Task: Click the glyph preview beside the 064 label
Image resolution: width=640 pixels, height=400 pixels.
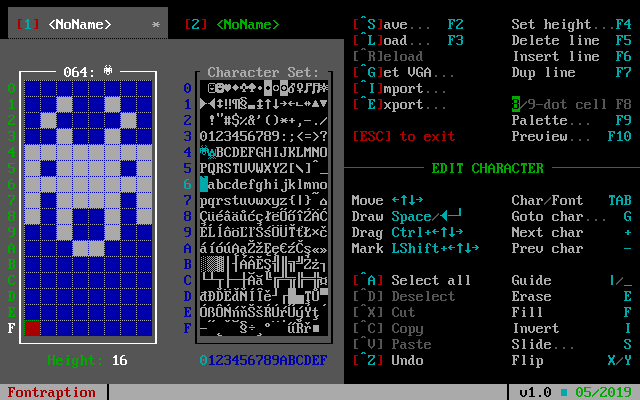Action: pyautogui.click(x=108, y=71)
